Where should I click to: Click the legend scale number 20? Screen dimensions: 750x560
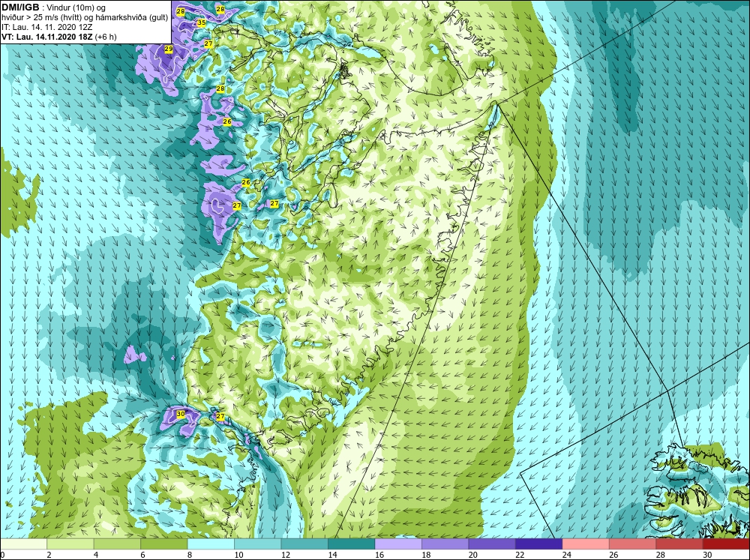coord(473,555)
